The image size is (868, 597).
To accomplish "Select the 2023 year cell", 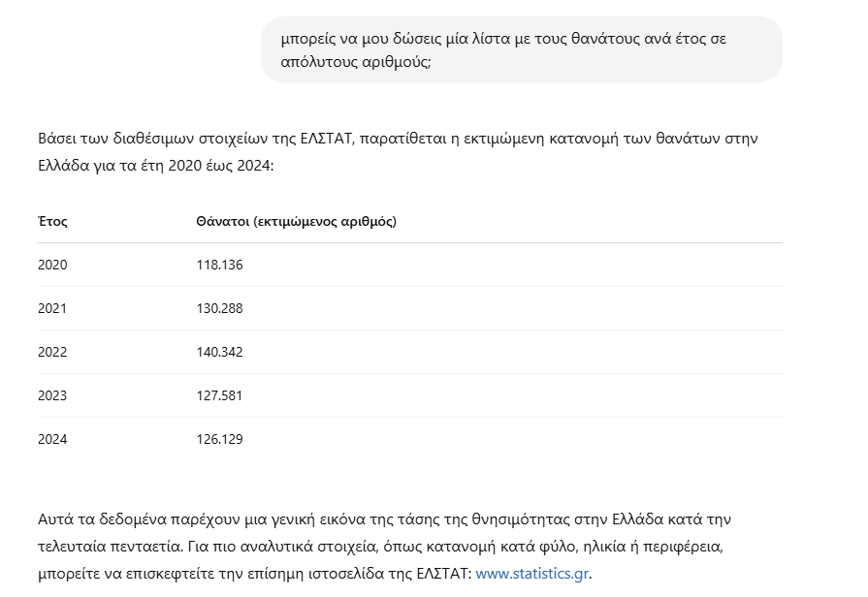I will [x=52, y=395].
